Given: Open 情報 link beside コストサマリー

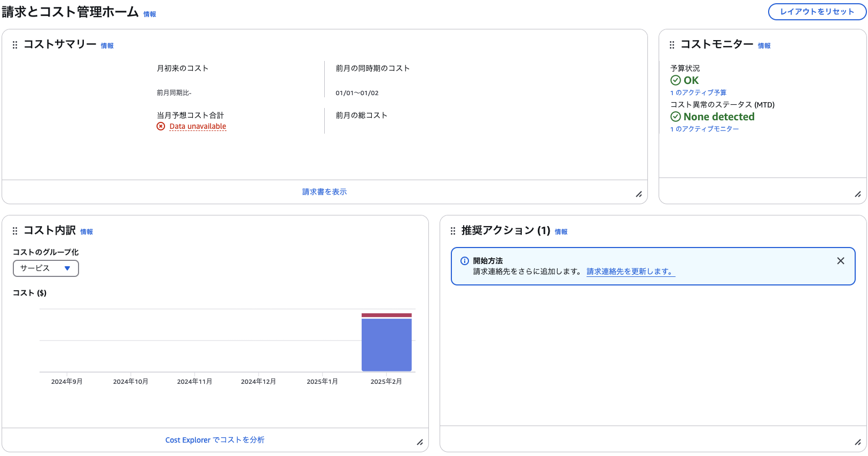Looking at the screenshot, I should tap(107, 46).
